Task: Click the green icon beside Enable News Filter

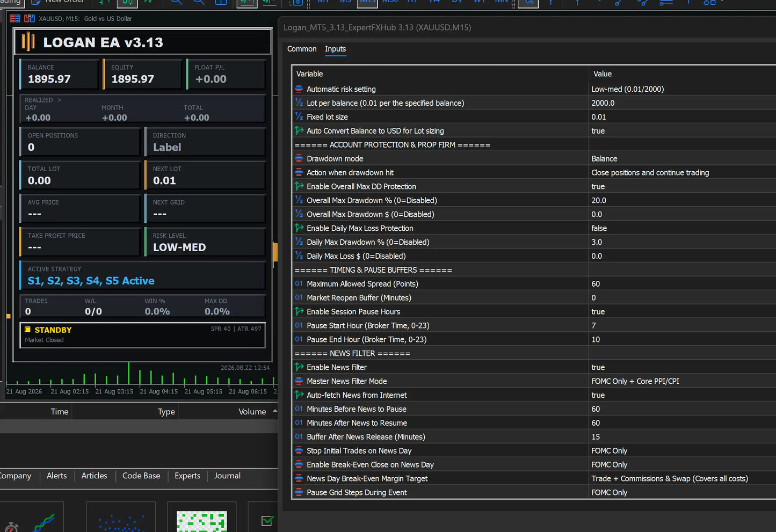Action: click(299, 367)
